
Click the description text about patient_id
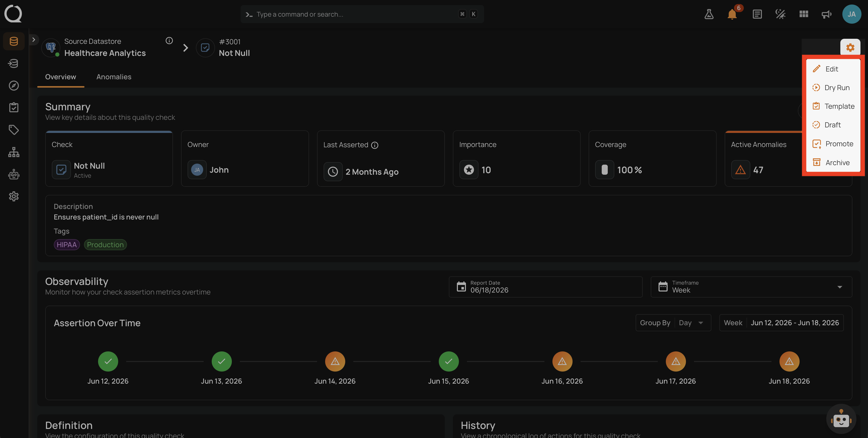pos(106,217)
